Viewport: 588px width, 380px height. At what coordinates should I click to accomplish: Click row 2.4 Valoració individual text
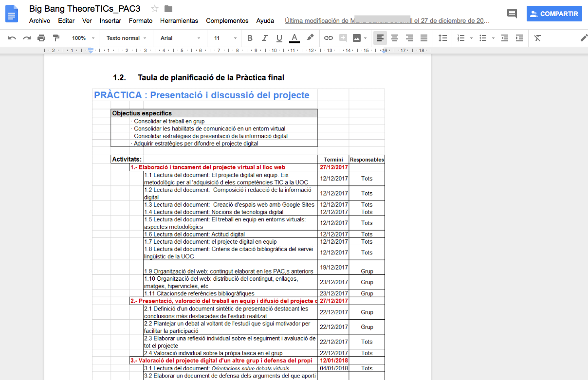point(213,353)
